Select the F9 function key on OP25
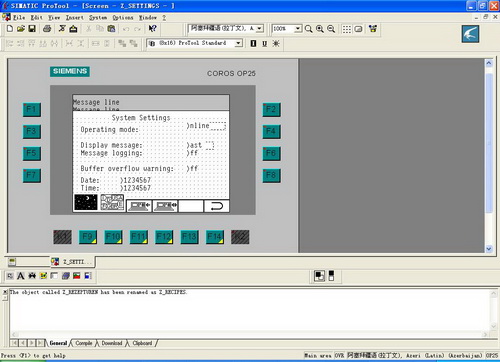500x362 pixels. tap(88, 237)
